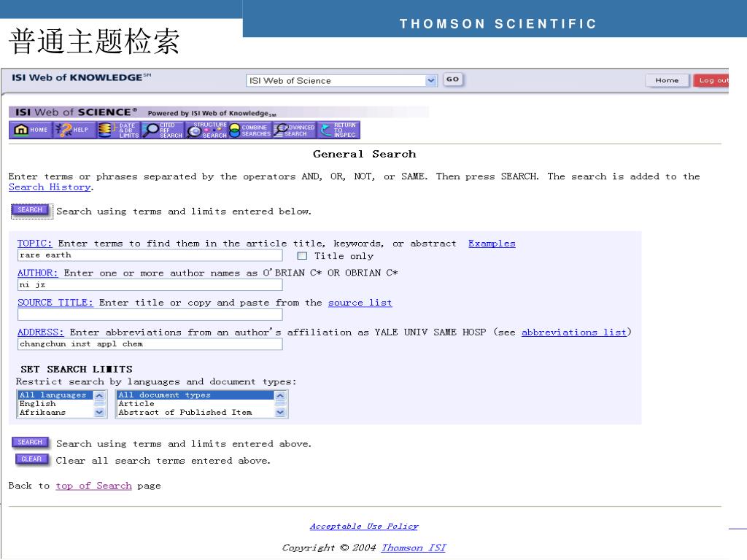Open Structure Search toolbar icon
Screen dimensions: 747x560
206,130
